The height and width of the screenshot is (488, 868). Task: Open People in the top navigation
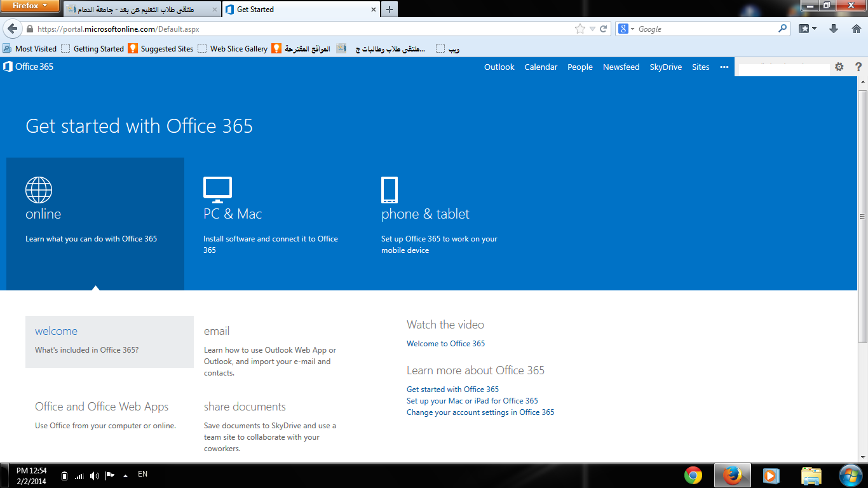point(580,67)
